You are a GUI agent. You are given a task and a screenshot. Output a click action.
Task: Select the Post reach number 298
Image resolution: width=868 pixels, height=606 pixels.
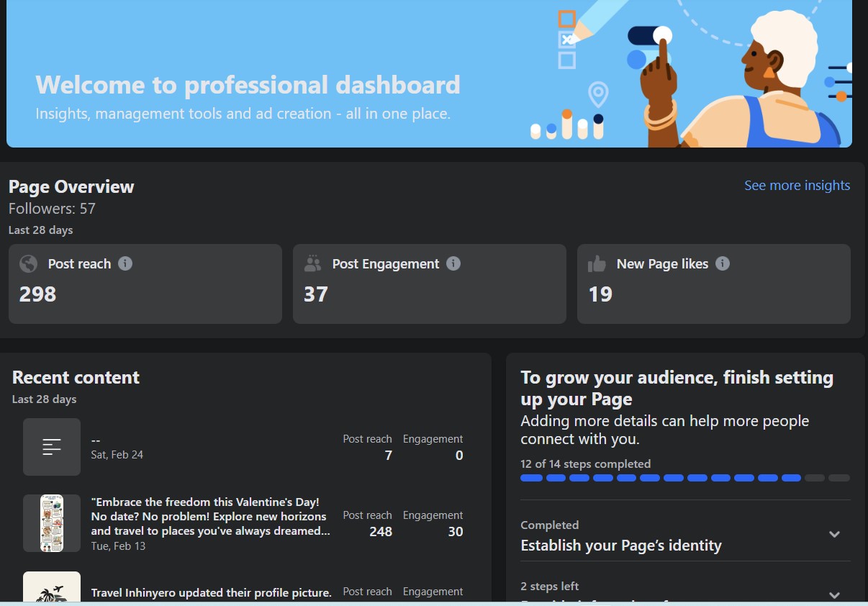(37, 294)
